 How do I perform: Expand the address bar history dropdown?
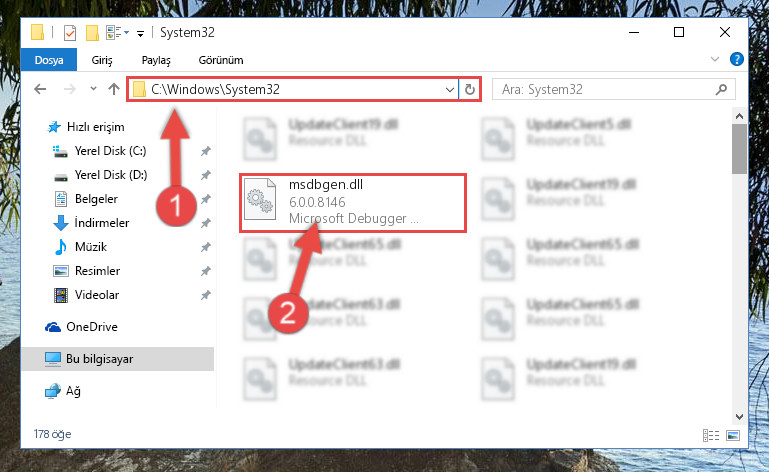coord(449,89)
